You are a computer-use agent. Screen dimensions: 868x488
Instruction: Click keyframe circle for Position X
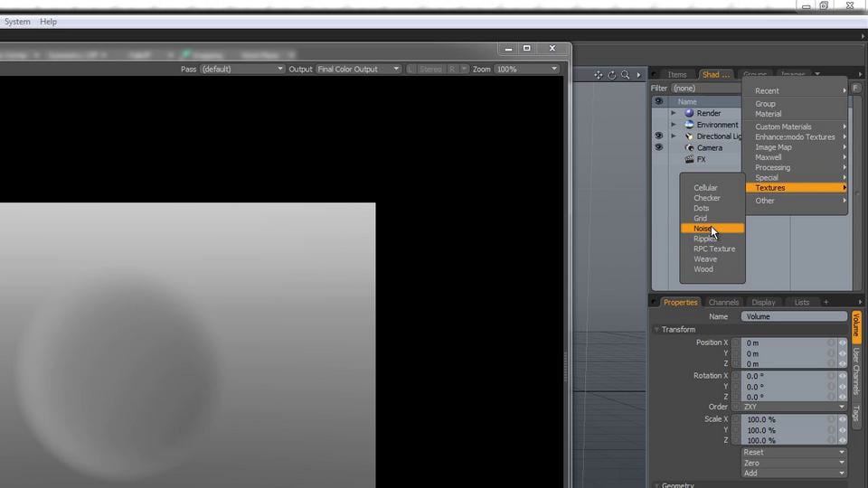831,343
